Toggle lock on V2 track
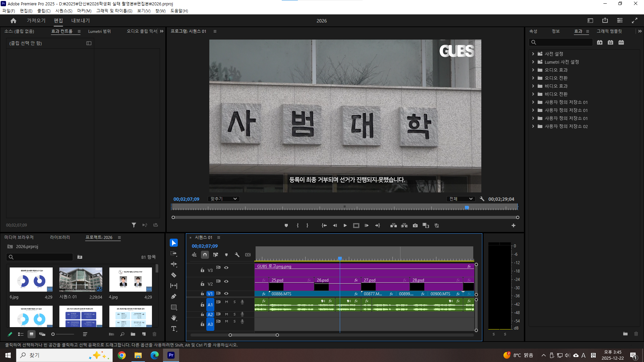 (x=202, y=284)
